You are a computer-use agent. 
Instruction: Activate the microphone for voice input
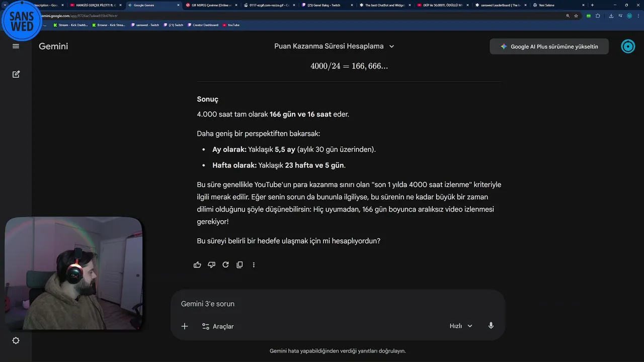[491, 326]
